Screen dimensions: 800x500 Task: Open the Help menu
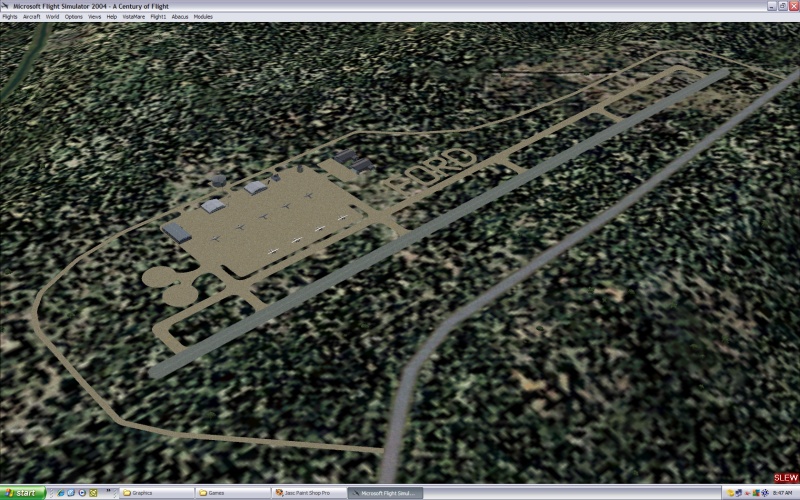[x=112, y=17]
